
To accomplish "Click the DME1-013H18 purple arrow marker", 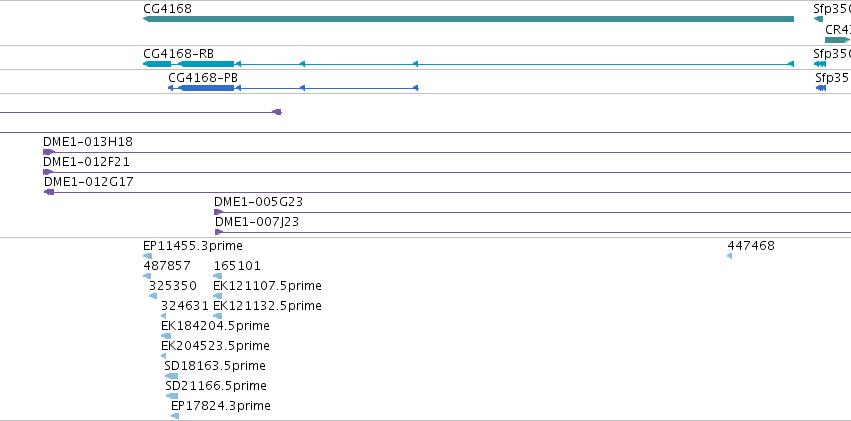I will tap(48, 152).
